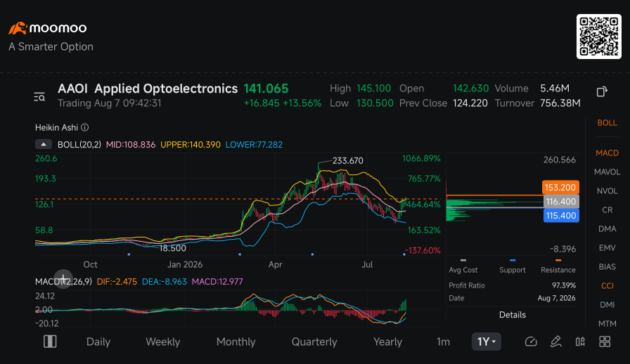Click the last price 141.065
This screenshot has width=630, height=364.
click(266, 89)
